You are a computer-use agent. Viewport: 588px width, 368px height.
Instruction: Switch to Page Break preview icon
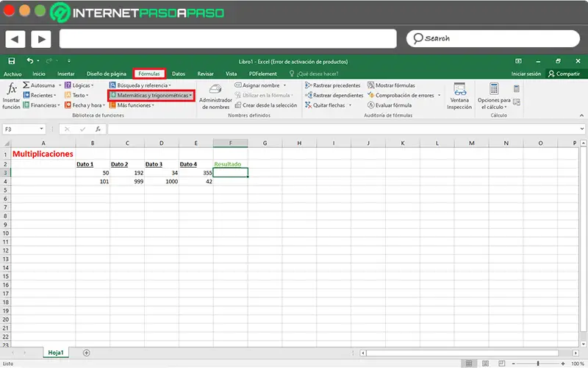(x=502, y=363)
